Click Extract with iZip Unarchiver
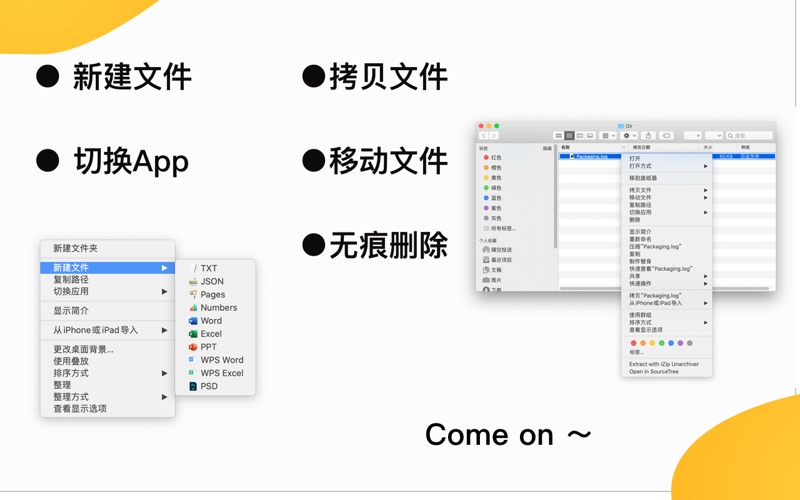This screenshot has height=500, width=800. click(x=666, y=364)
